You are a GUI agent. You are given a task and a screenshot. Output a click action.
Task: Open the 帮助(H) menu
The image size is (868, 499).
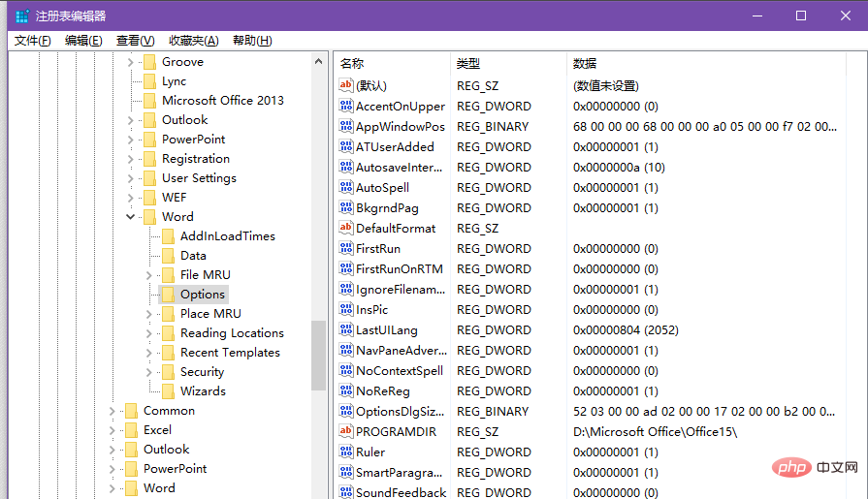[252, 41]
